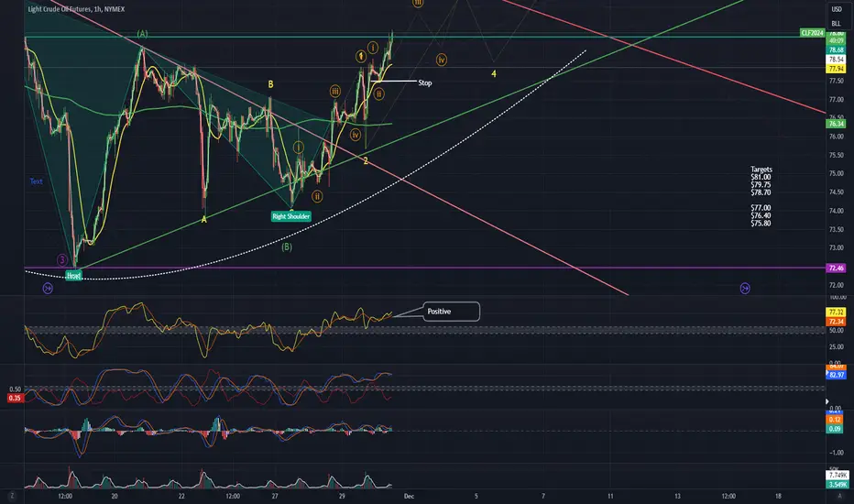Select the yellow A wave label
This screenshot has height=504, width=854.
(204, 220)
